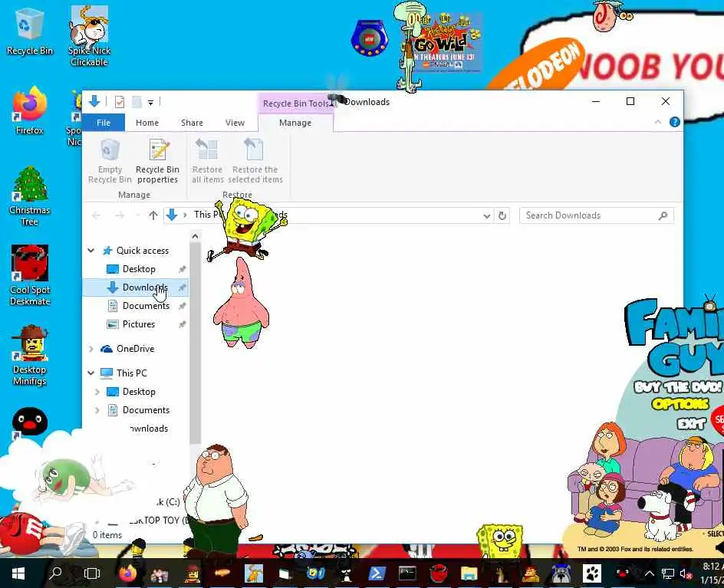Open Customize Quick Access Toolbar dropdown
724x588 pixels.
point(150,103)
